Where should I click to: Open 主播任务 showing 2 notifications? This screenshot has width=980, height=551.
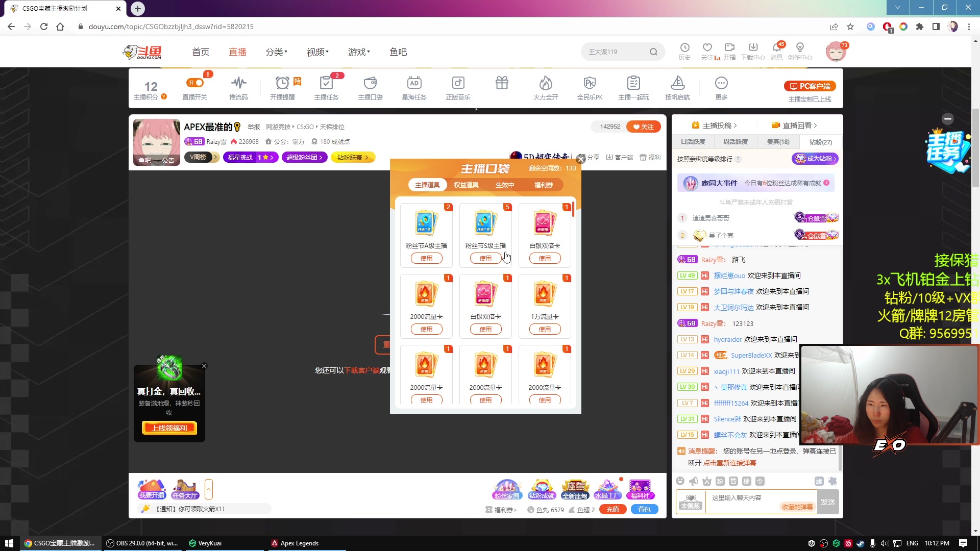coord(326,87)
